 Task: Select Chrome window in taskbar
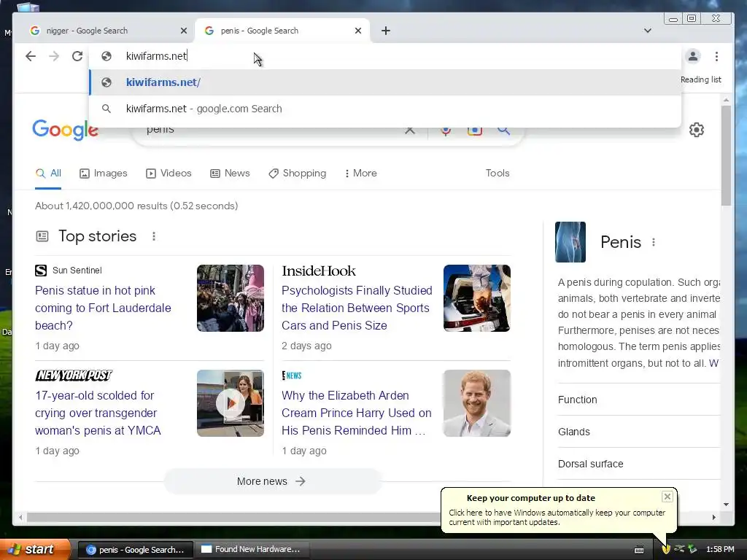click(135, 550)
